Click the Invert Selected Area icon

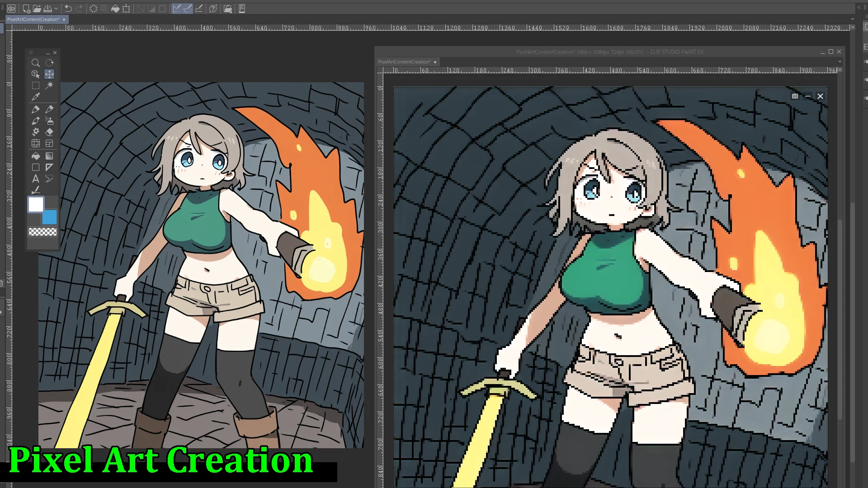(151, 9)
